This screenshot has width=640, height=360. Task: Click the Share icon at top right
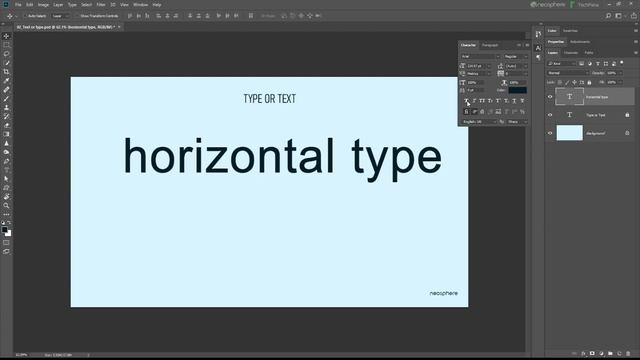coord(633,16)
